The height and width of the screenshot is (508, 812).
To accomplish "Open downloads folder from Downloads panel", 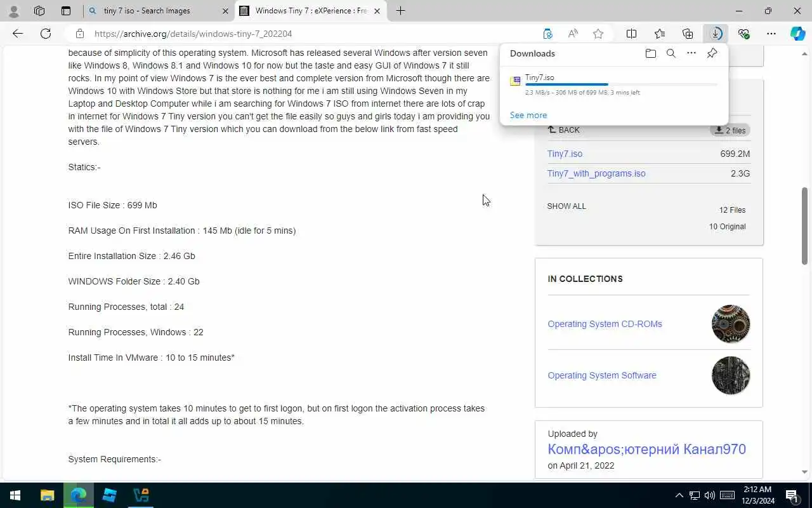I will 650,53.
